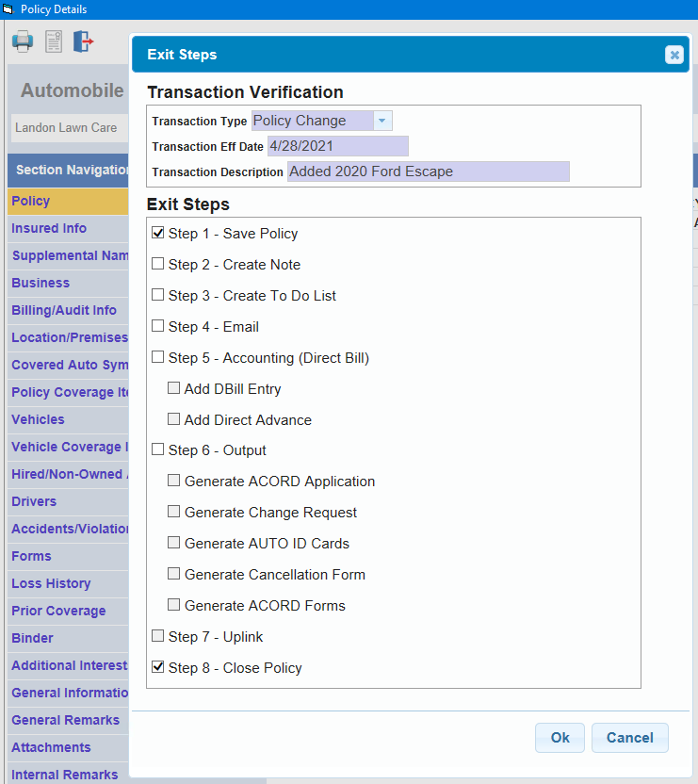This screenshot has height=784, width=698.
Task: Go to Binder section
Action: (x=68, y=639)
